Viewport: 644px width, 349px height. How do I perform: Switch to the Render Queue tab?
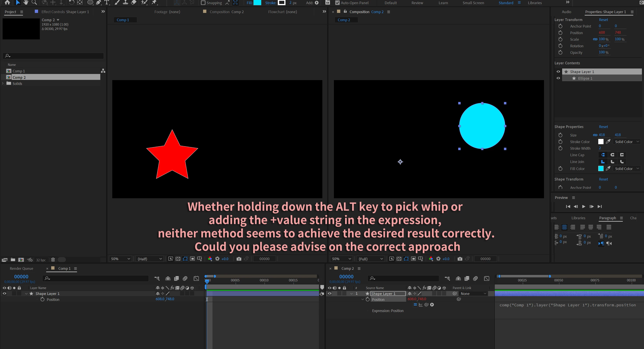coord(21,268)
